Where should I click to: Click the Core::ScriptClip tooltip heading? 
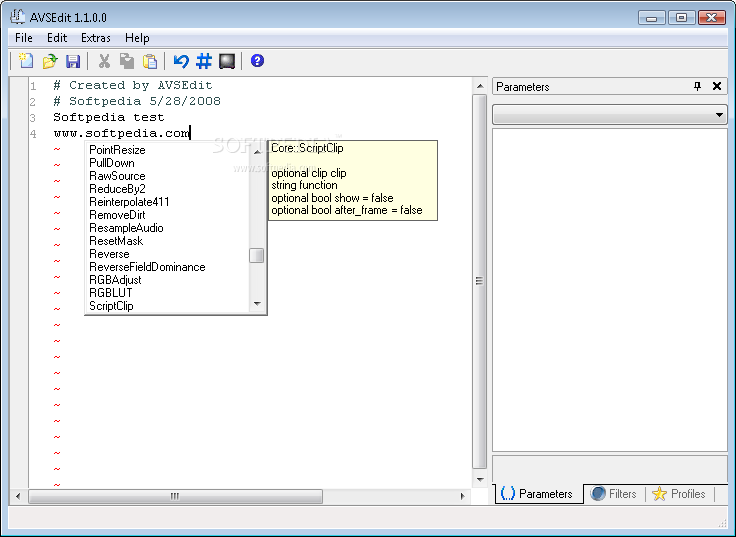pos(307,148)
